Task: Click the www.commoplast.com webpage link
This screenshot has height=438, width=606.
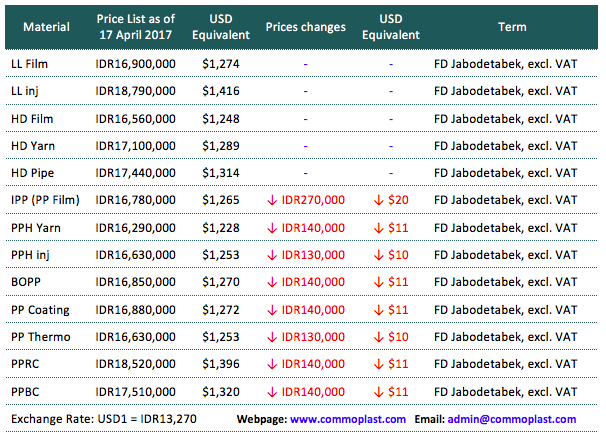Action: 348,419
